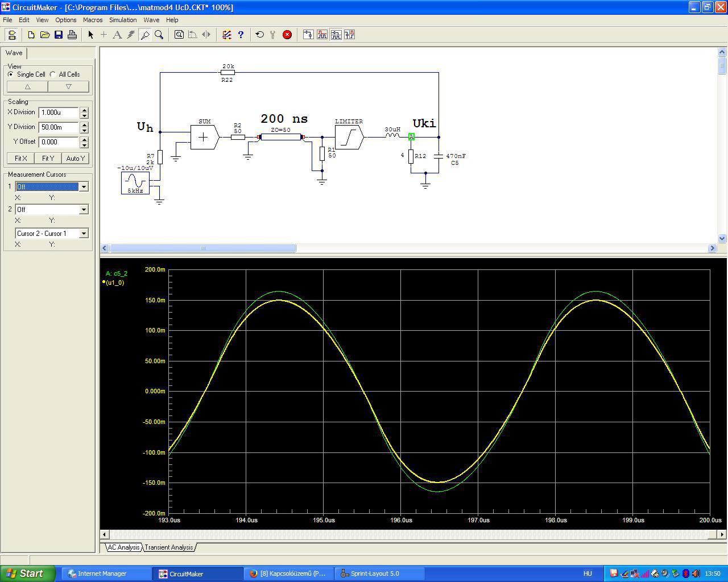
Task: Click the schematic horizontal scrollbar thumb
Action: [x=202, y=248]
